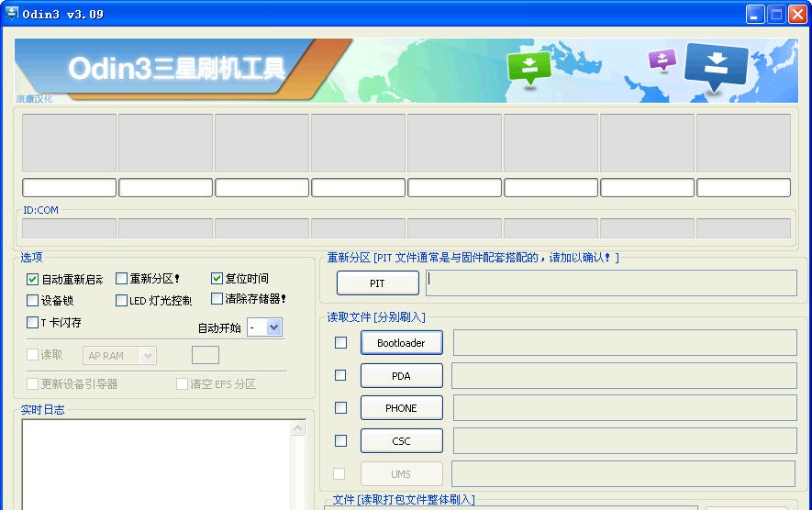Screen dimensions: 812x510
Task: Tick the checkbox next to CSC
Action: pyautogui.click(x=340, y=440)
